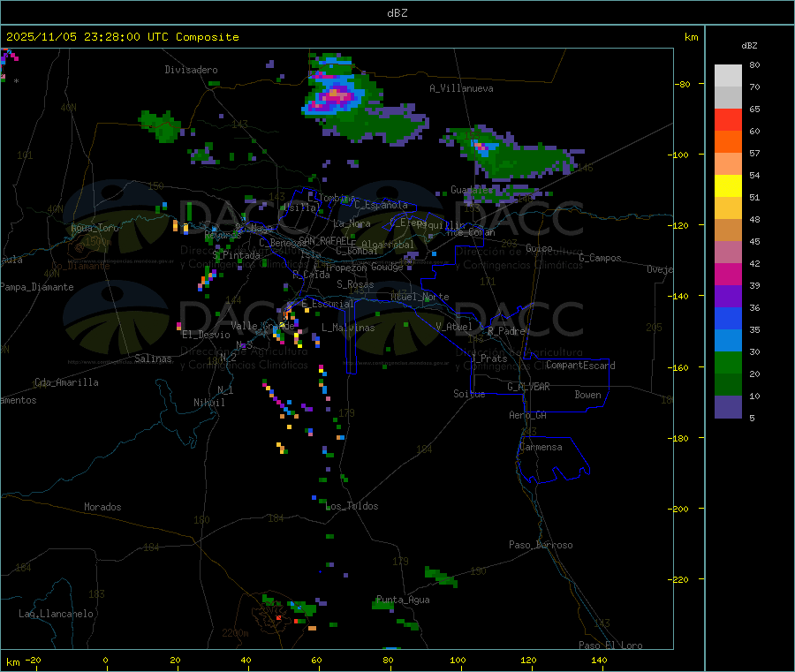This screenshot has height=672, width=795.
Task: Click the Aero_GA map label
Action: click(528, 415)
